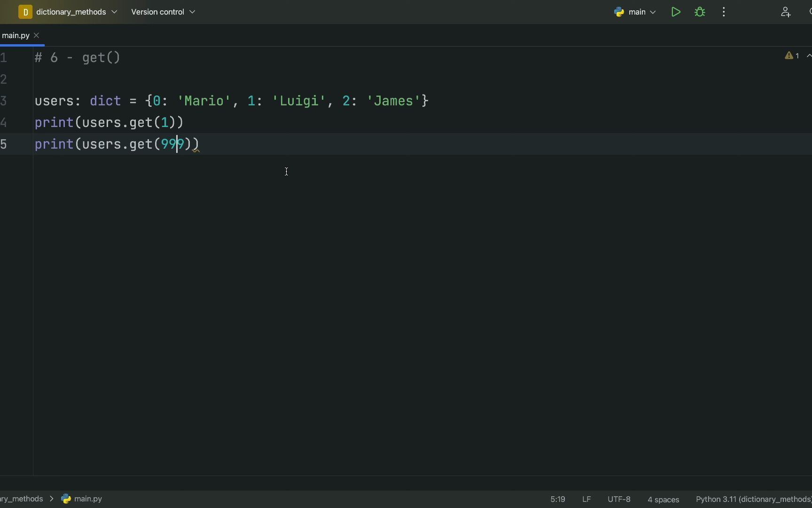Click line number 3 in the gutter
This screenshot has height=508, width=812.
tap(4, 101)
